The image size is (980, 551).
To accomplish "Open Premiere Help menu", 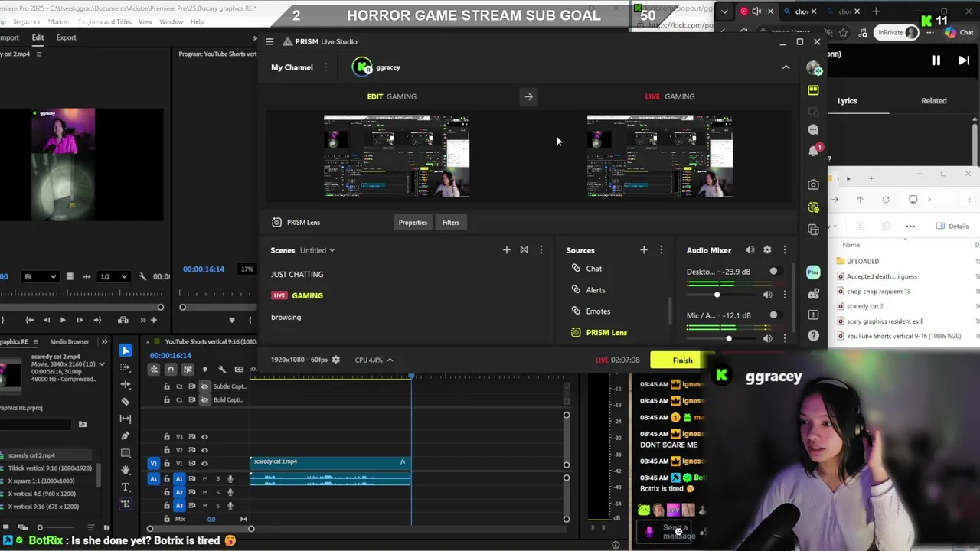I will (x=197, y=22).
